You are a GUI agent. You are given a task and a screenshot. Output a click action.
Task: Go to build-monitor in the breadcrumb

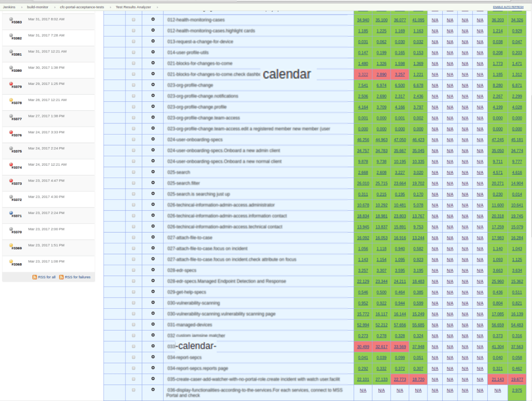(x=38, y=7)
